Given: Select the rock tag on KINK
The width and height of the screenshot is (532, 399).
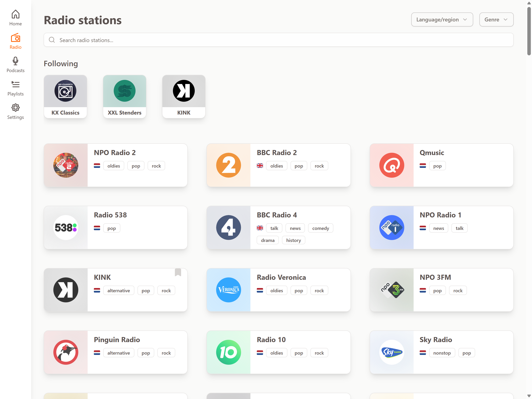Looking at the screenshot, I should coord(166,290).
